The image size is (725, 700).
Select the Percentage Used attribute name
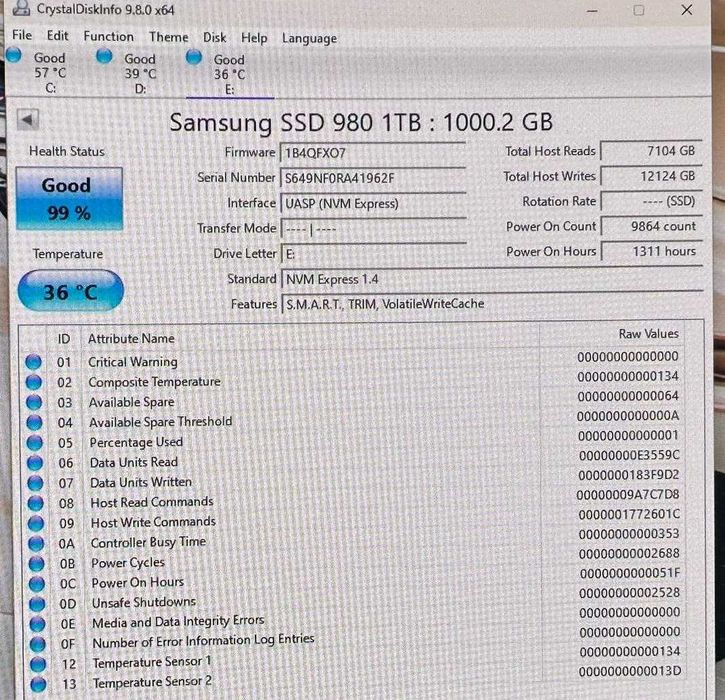pos(136,442)
